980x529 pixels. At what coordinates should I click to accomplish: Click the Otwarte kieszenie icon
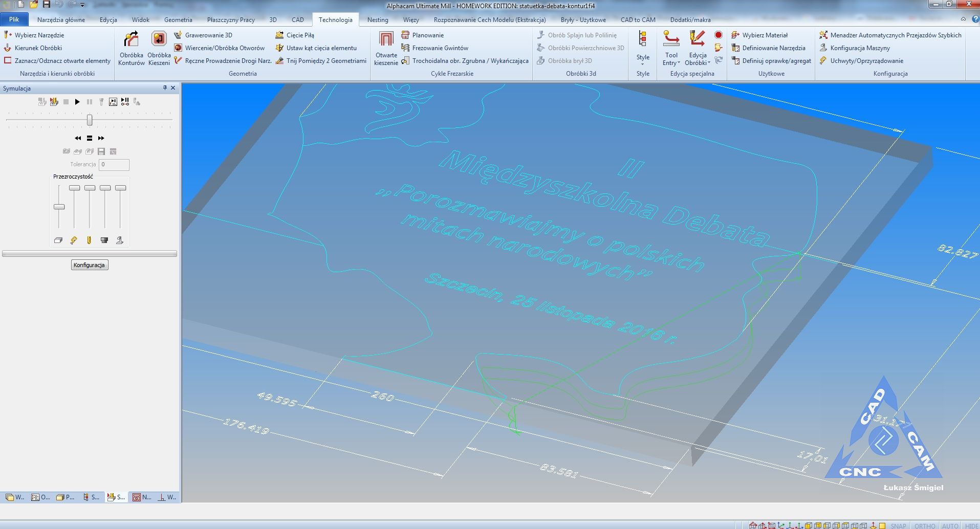click(386, 49)
